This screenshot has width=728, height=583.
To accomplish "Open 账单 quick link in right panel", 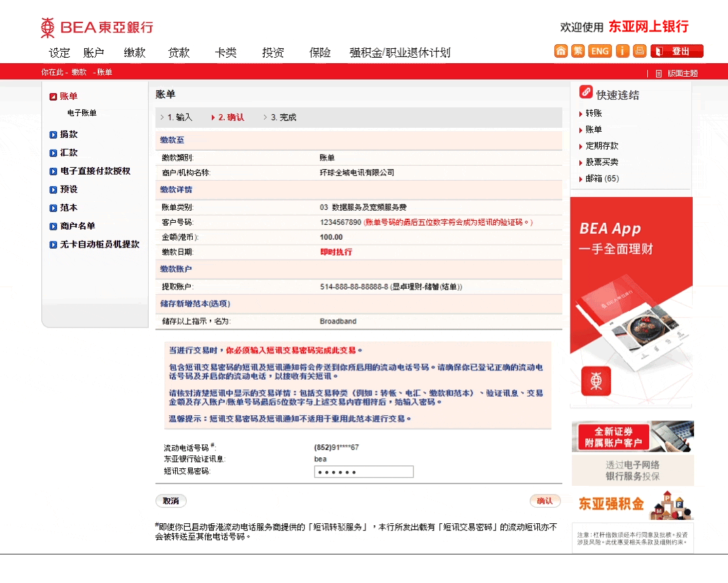I will [594, 130].
